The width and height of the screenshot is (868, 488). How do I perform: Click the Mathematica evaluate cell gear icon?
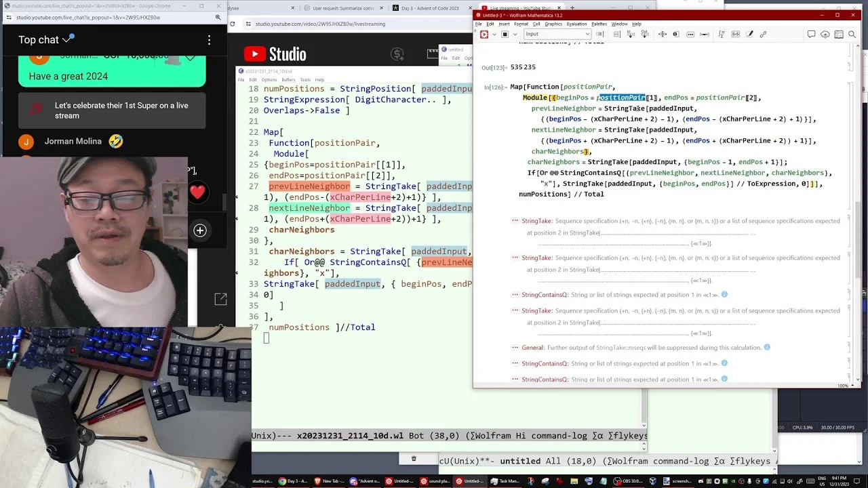[484, 34]
